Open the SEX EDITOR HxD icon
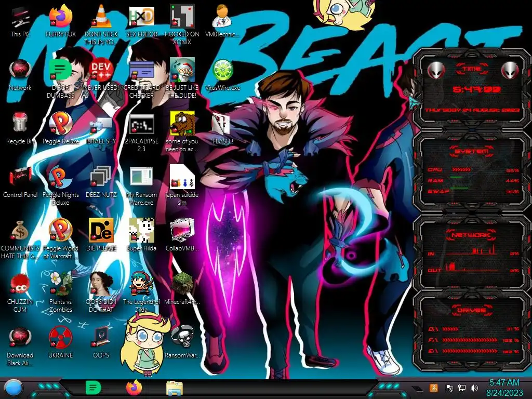The image size is (532, 399). pyautogui.click(x=141, y=22)
